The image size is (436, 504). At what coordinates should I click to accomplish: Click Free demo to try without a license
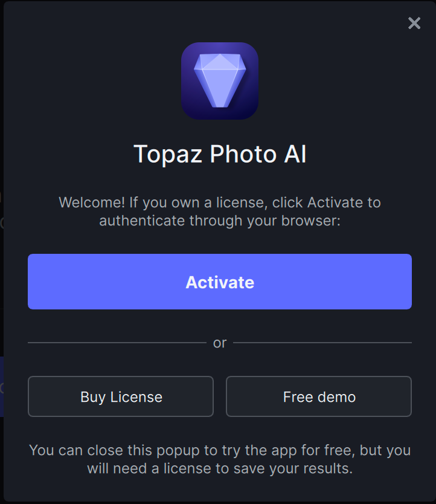[319, 396]
